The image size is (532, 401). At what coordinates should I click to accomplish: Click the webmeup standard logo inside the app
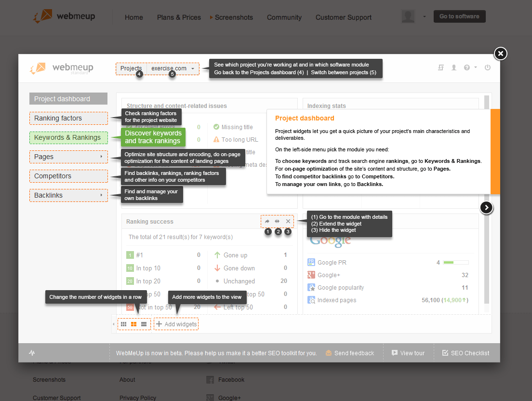tap(61, 68)
